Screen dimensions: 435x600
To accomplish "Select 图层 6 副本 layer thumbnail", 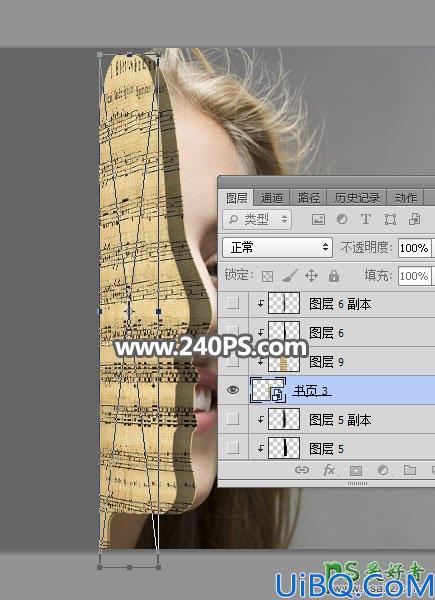I will (x=284, y=304).
